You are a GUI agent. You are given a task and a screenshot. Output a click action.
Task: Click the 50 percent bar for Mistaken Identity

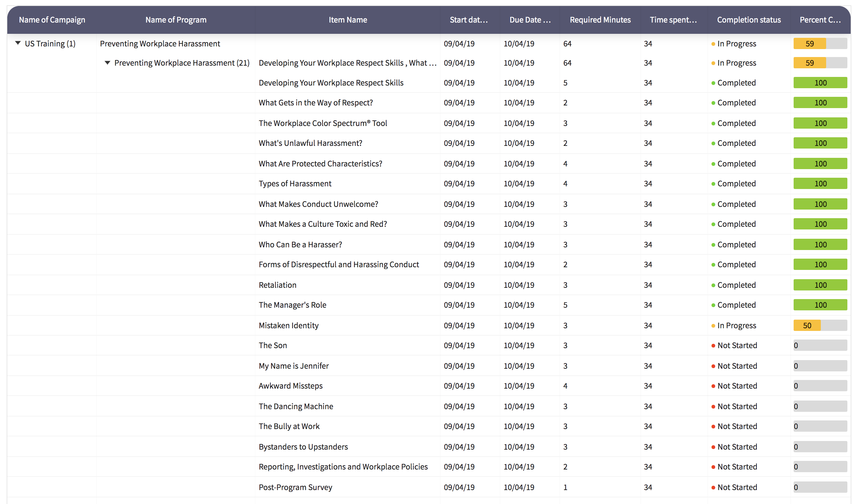(820, 325)
